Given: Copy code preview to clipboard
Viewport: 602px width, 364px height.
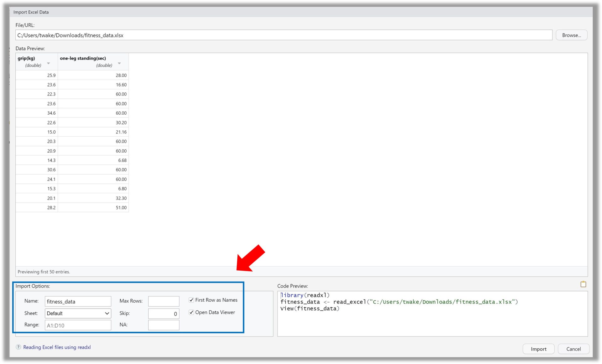Looking at the screenshot, I should 584,284.
